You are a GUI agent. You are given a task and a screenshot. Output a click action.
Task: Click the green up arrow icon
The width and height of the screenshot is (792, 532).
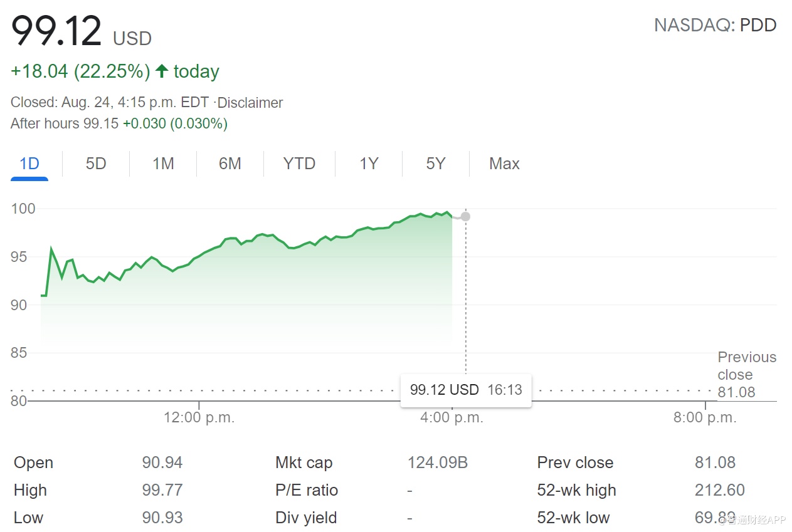click(162, 71)
